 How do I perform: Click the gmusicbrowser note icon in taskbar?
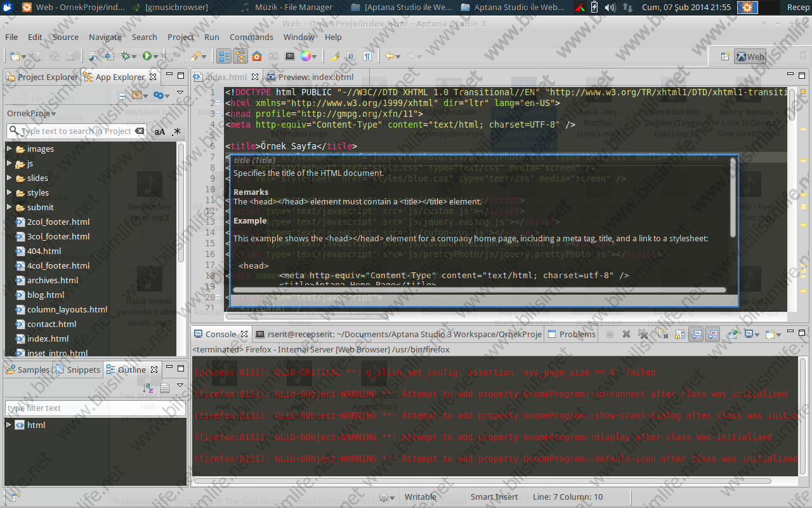tap(138, 7)
